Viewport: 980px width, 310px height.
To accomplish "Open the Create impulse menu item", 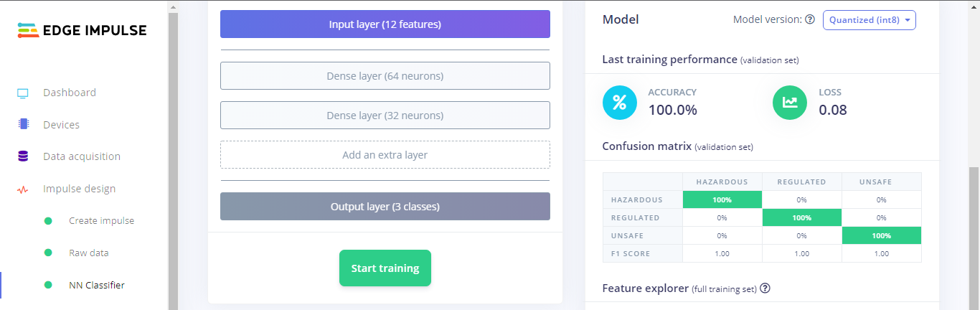I will click(x=101, y=221).
